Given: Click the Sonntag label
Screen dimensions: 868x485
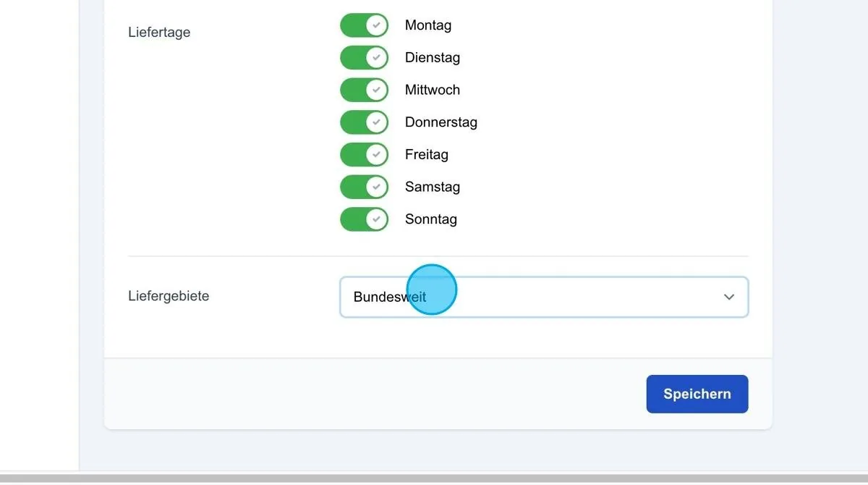Looking at the screenshot, I should coord(431,219).
